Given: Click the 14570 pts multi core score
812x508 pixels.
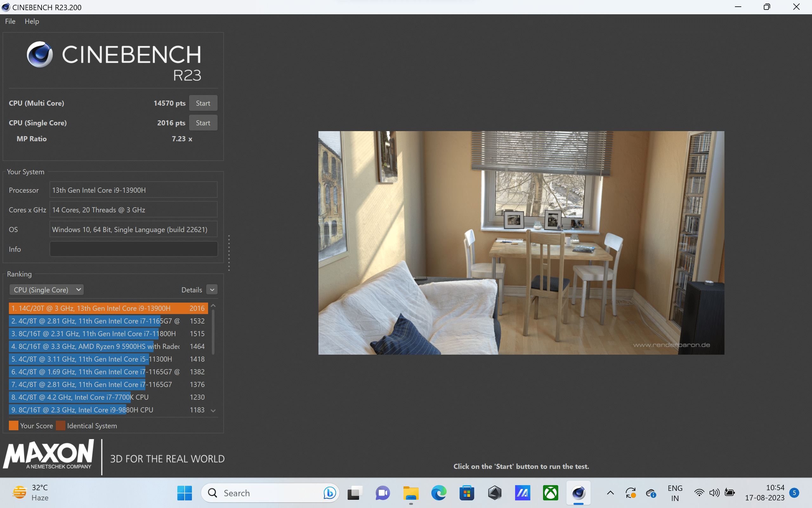Looking at the screenshot, I should [169, 103].
